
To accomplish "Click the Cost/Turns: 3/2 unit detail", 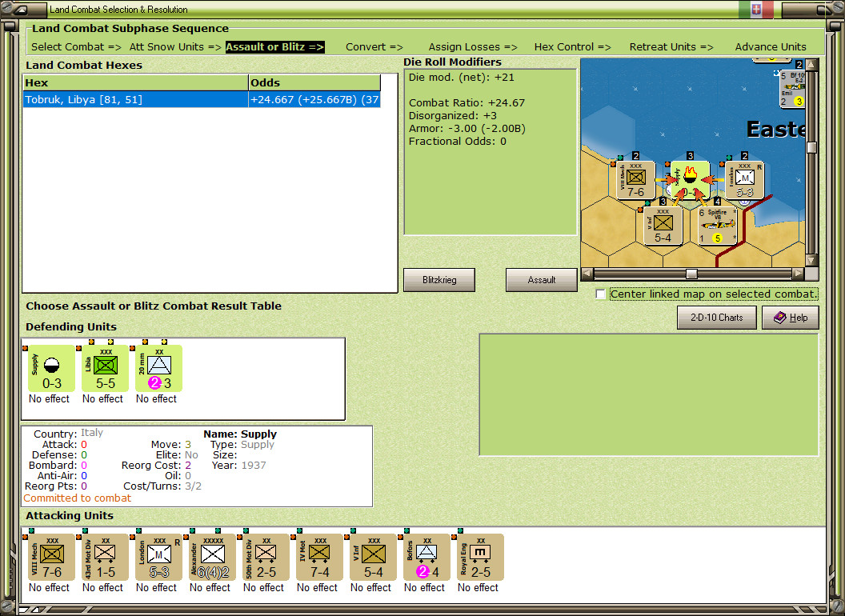I will pos(162,486).
